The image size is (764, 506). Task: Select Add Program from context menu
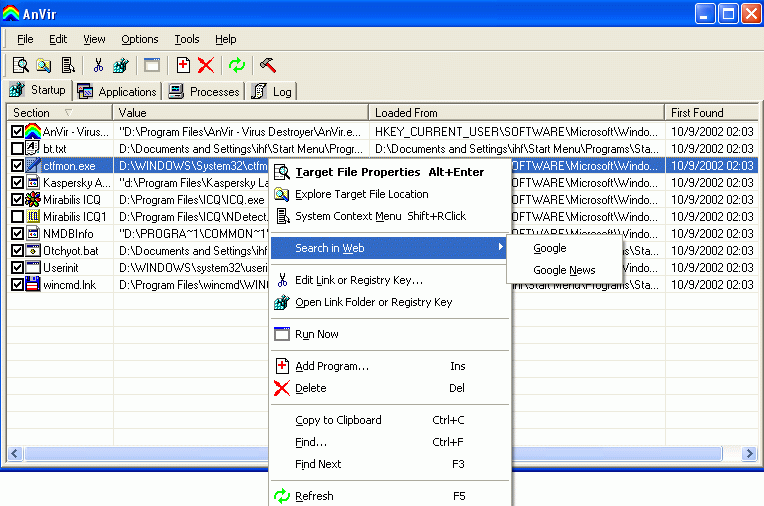(389, 366)
